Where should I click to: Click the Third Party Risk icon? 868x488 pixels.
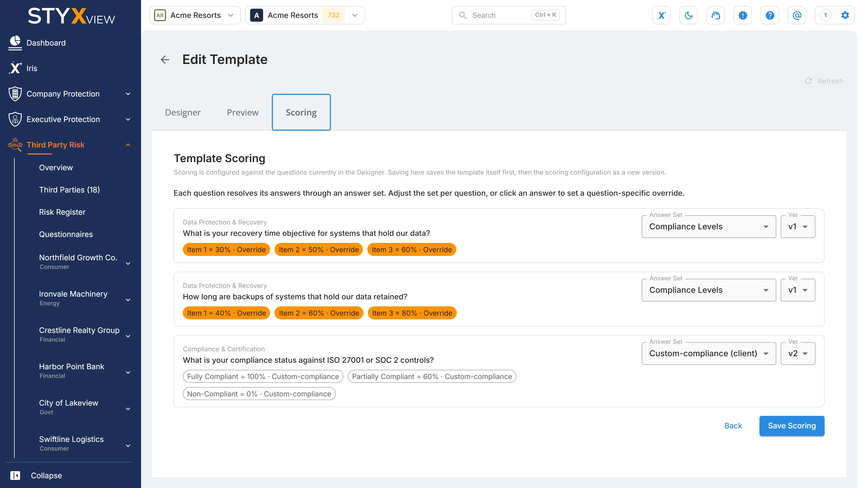pos(15,145)
